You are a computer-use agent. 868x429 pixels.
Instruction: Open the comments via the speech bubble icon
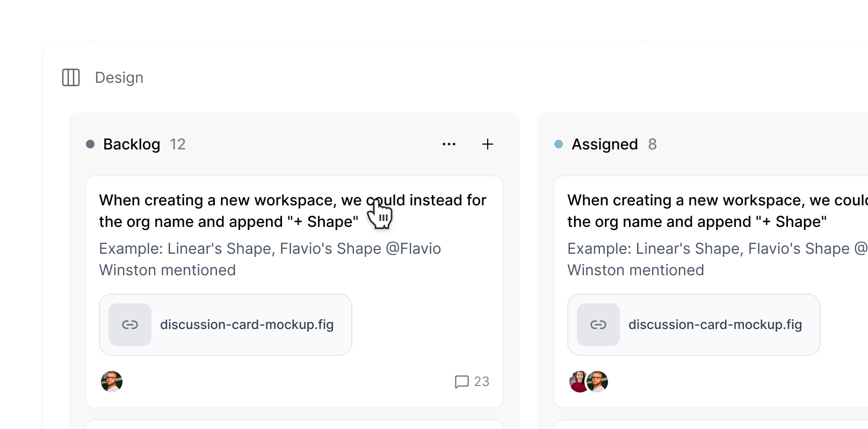[x=461, y=382]
